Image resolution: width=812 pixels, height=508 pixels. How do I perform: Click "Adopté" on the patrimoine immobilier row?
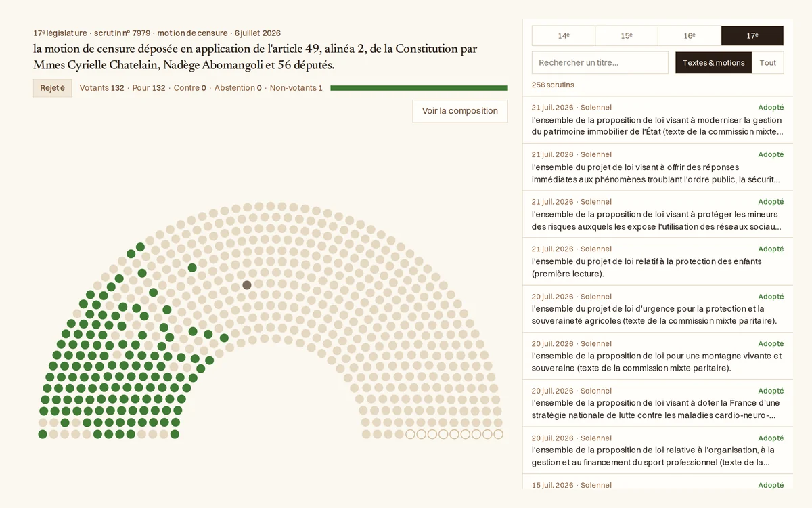point(771,107)
